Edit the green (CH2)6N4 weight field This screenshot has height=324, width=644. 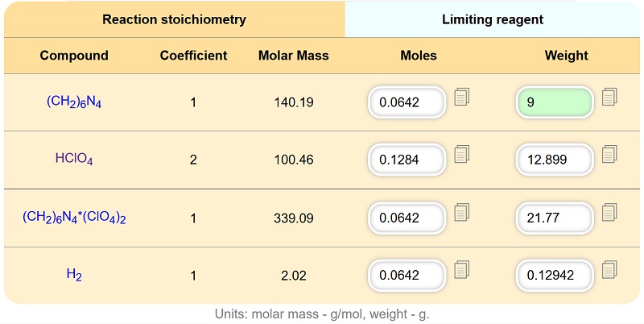pyautogui.click(x=555, y=102)
